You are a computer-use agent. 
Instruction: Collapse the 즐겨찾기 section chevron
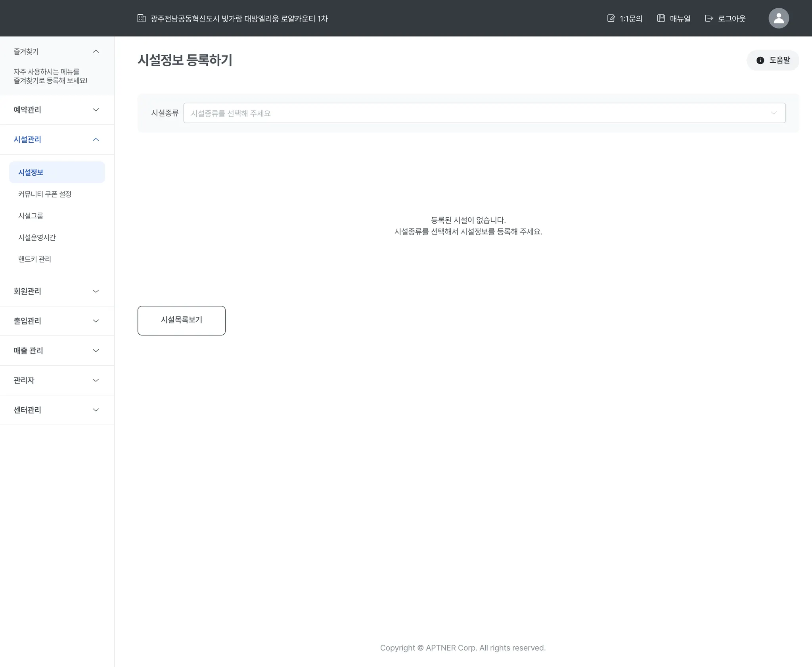pos(96,52)
